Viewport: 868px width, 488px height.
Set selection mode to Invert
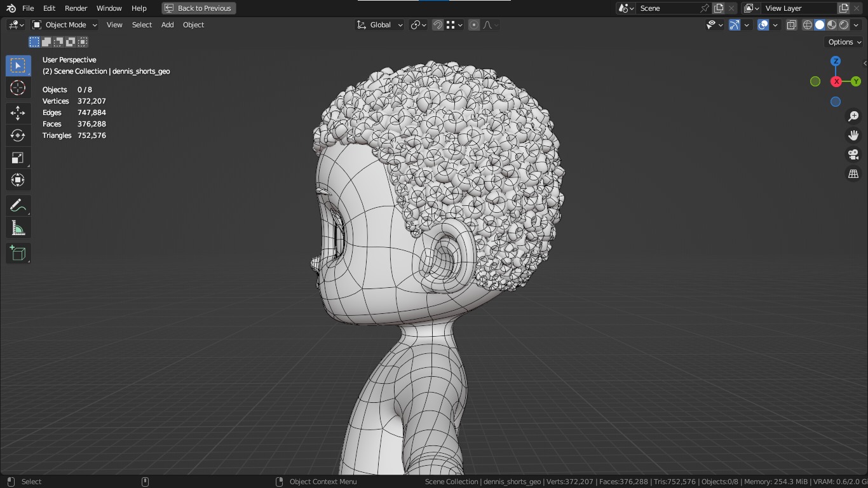pyautogui.click(x=71, y=42)
